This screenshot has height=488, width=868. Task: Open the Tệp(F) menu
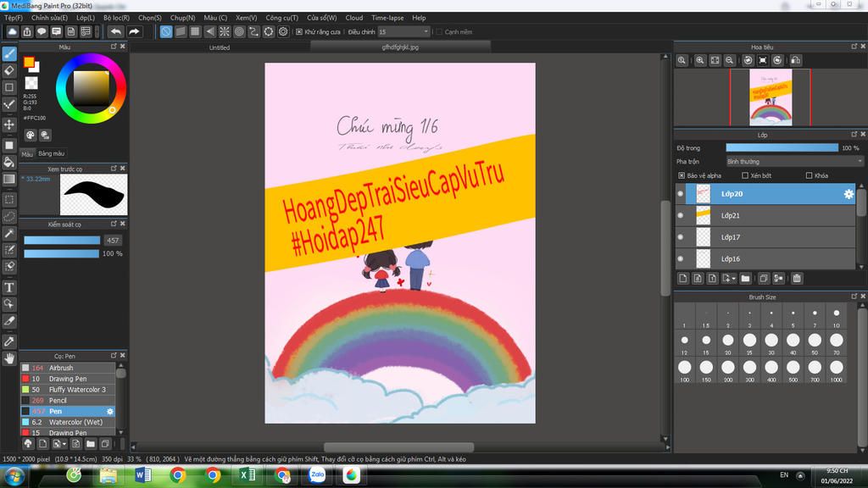point(14,18)
